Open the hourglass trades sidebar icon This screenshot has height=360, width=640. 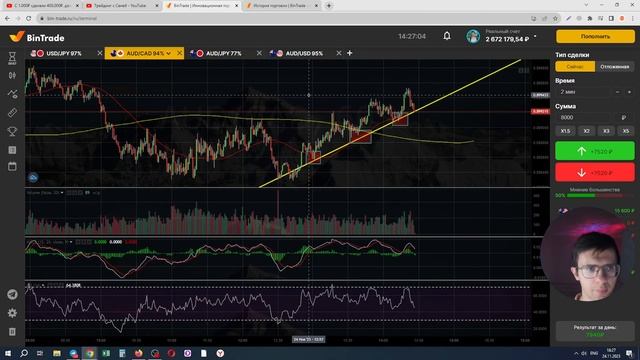[x=12, y=58]
